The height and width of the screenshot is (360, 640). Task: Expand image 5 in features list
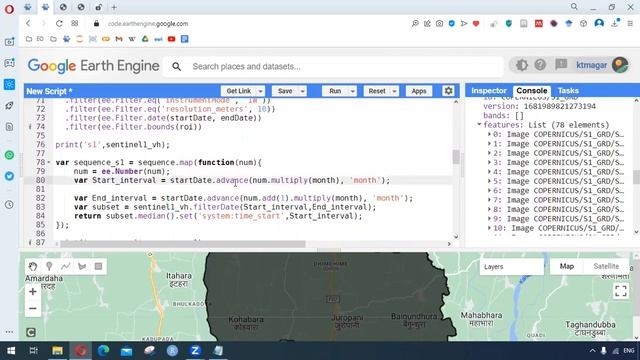coord(489,181)
